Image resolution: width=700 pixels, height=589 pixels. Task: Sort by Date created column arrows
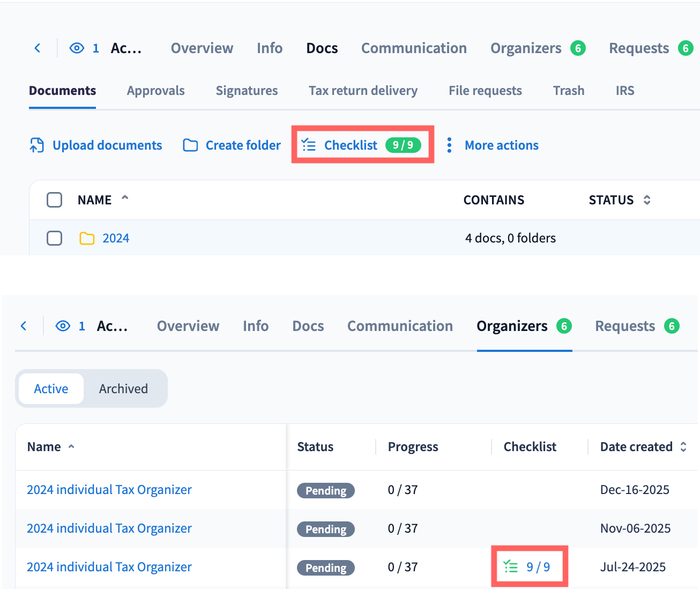[683, 447]
